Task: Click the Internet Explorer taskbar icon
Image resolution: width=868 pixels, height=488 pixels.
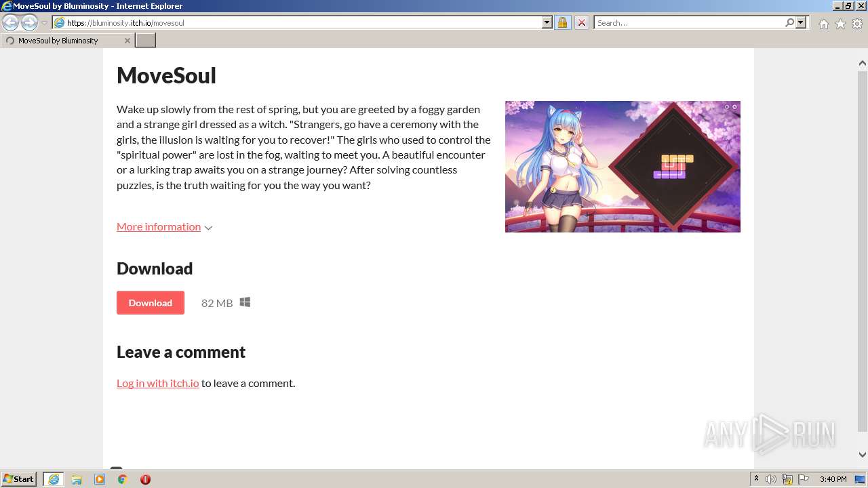Action: (53, 479)
